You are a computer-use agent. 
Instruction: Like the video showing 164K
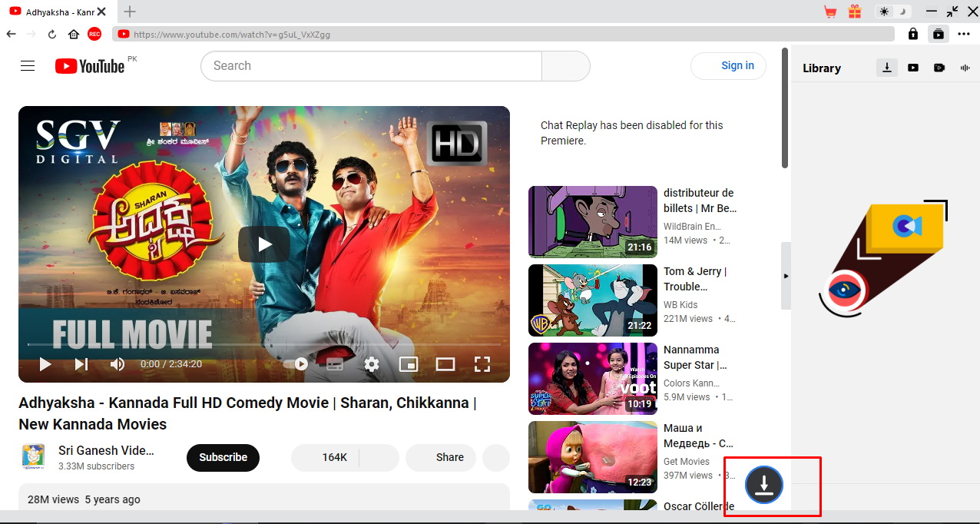click(325, 457)
